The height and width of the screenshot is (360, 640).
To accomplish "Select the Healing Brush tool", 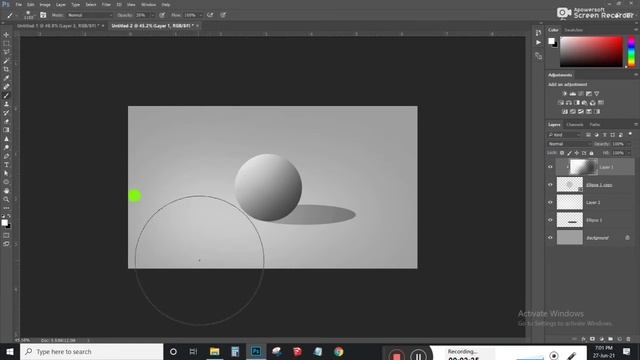I will [x=6, y=87].
